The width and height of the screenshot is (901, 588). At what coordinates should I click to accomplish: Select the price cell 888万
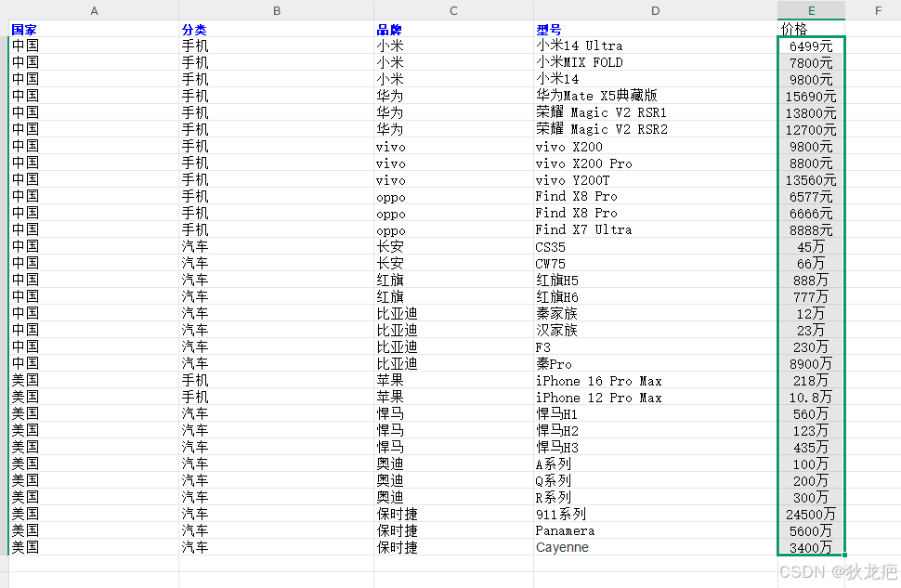[x=811, y=280]
